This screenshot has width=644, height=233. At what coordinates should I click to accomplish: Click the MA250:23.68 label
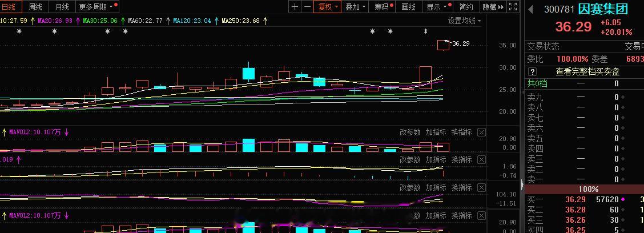(x=241, y=21)
